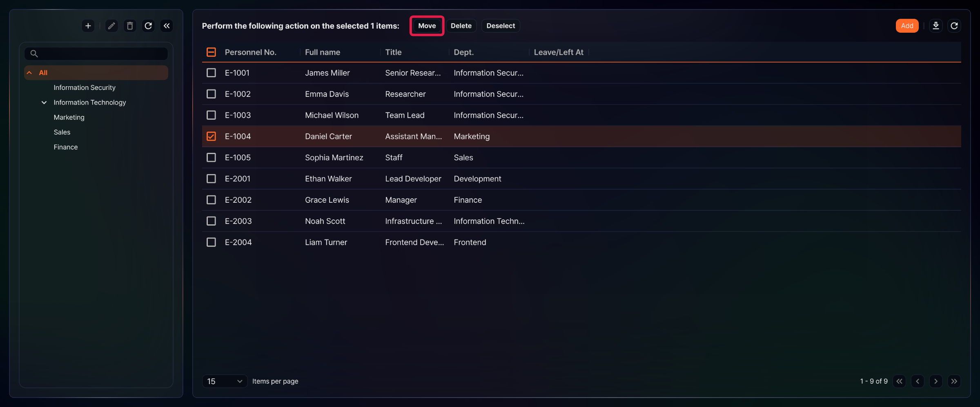Click the Title column header

[x=393, y=52]
